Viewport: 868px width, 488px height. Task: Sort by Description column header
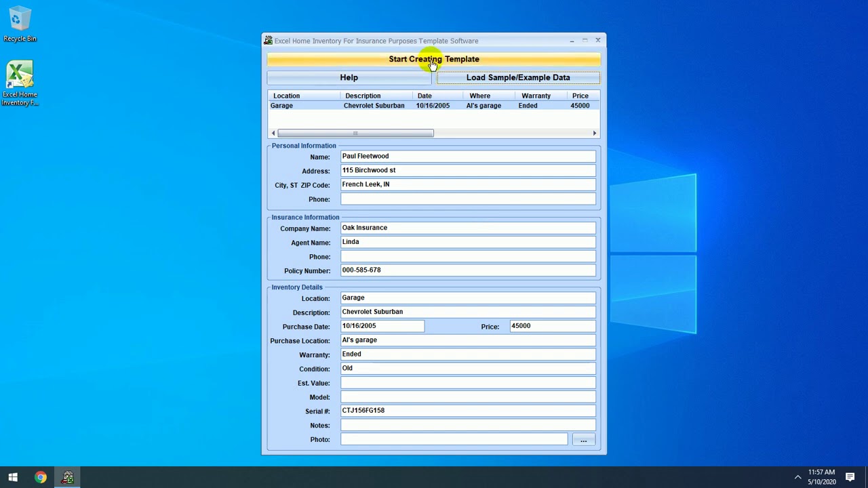pyautogui.click(x=376, y=96)
